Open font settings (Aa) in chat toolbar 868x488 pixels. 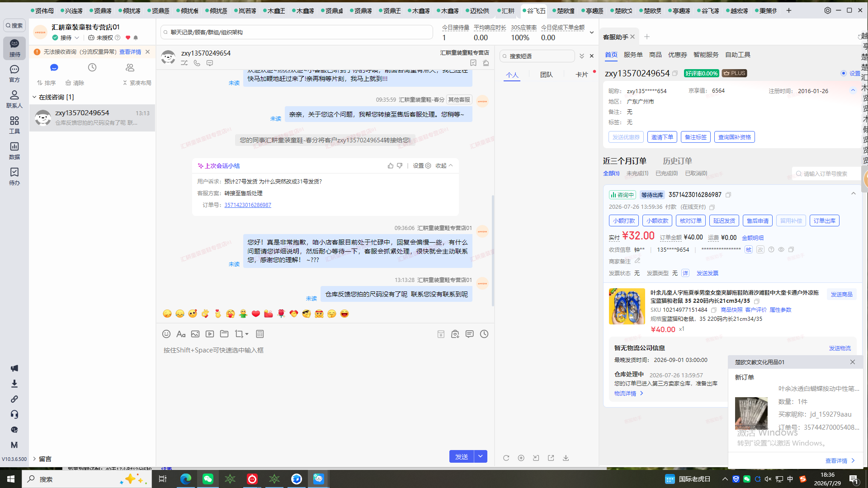(181, 334)
